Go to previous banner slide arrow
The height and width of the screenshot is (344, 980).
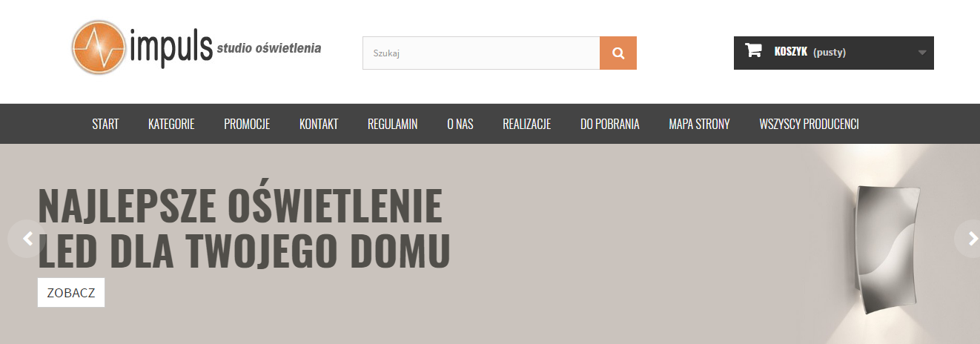point(27,239)
